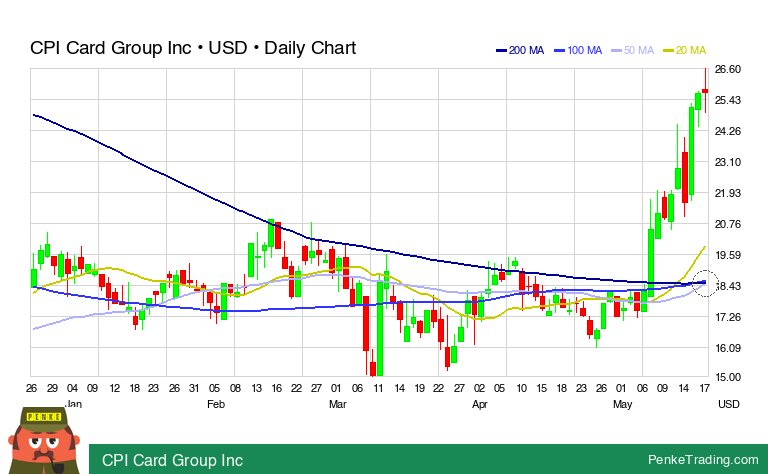Open the PenkeTrading.com link
The image size is (768, 474).
point(703,459)
